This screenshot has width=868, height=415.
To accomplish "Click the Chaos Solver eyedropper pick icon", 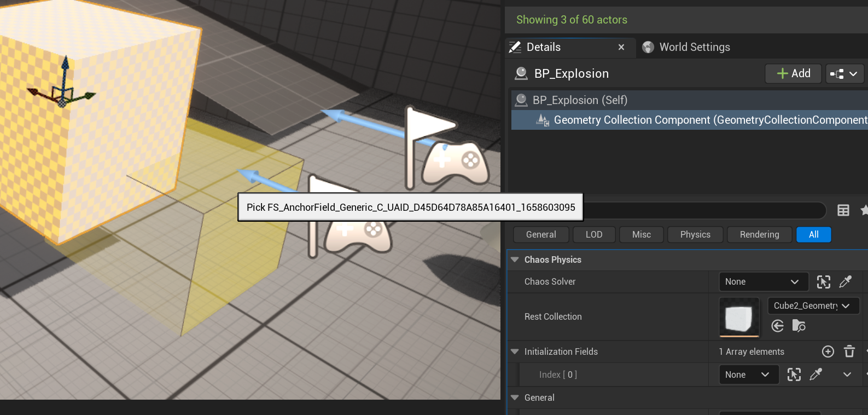I will click(846, 281).
